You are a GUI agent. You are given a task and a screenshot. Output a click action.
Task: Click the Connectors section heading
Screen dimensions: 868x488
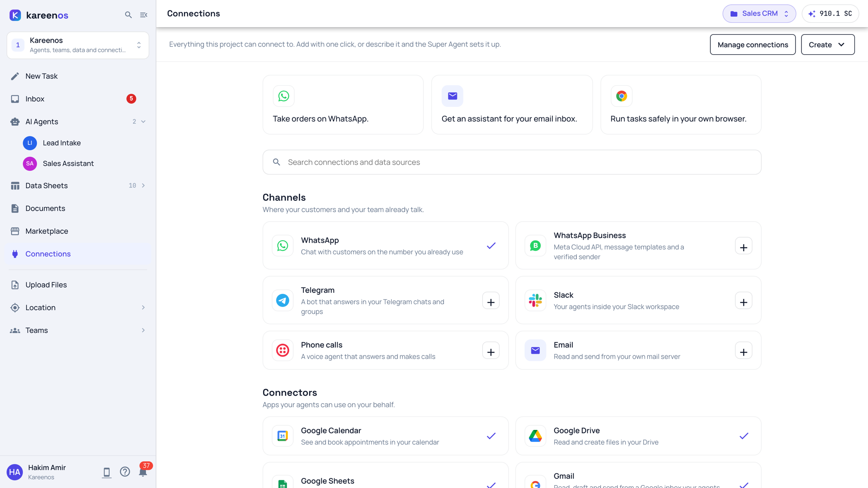(x=289, y=393)
